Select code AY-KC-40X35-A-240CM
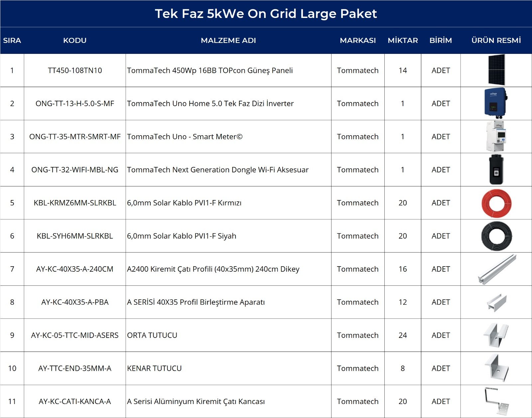Viewport: 532px width, 418px height. 75,269
